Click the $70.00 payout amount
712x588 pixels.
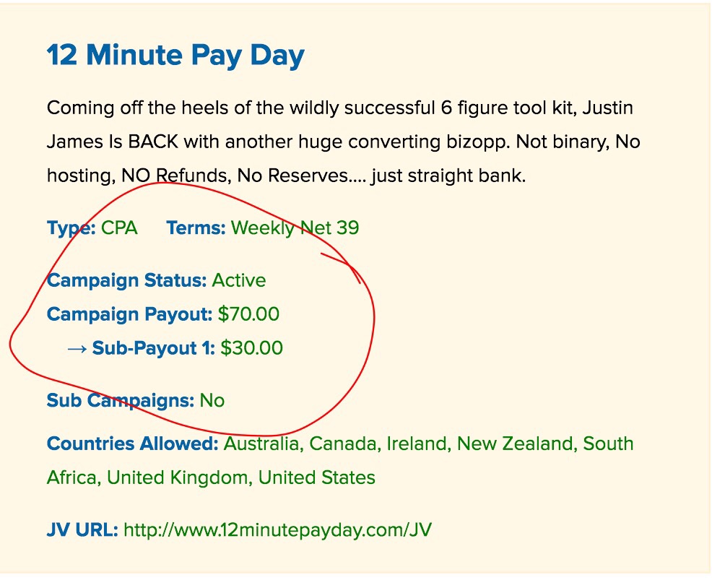tap(249, 314)
